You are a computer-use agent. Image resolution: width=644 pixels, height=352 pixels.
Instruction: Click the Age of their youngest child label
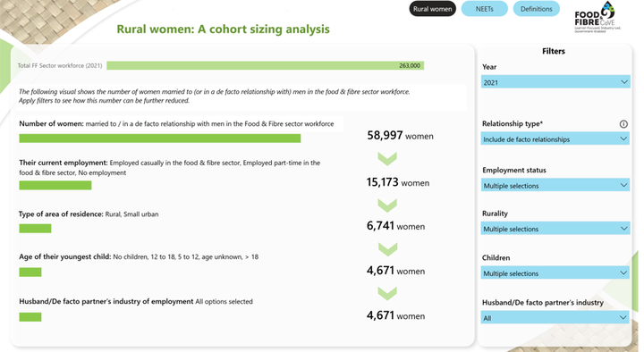[x=65, y=256]
